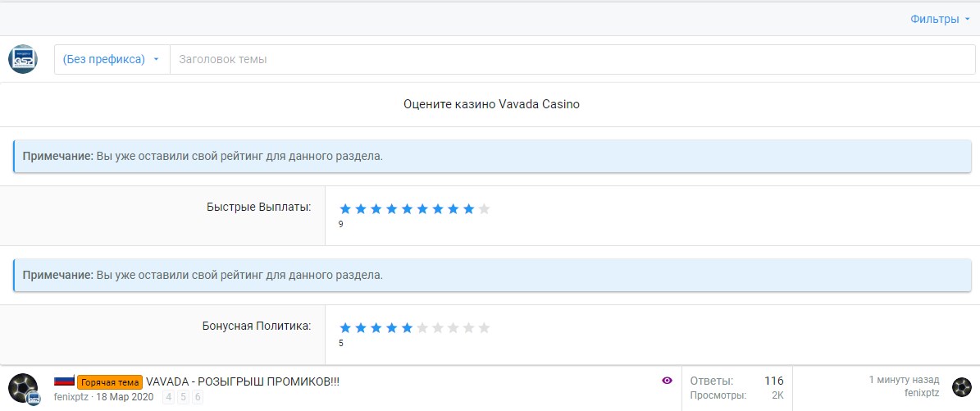Open thread author link fenixptz
The image size is (980, 411).
[71, 397]
